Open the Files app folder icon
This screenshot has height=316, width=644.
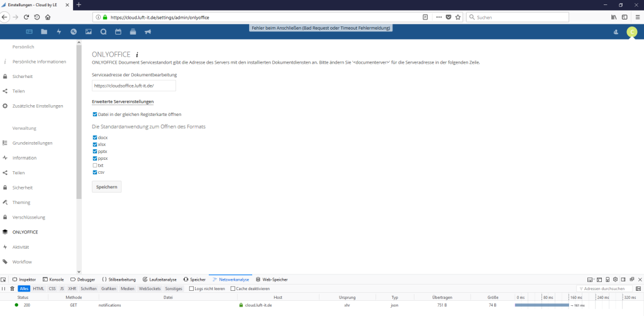pyautogui.click(x=44, y=31)
